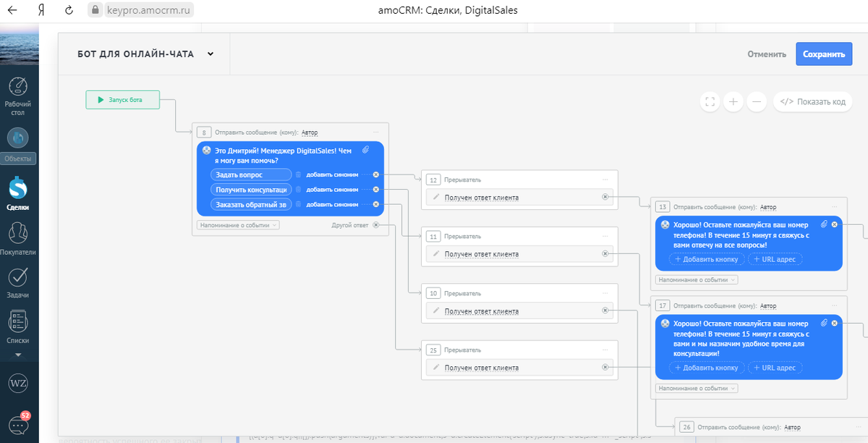Edit the Получить консультаци button
868x443 pixels.
pos(250,190)
